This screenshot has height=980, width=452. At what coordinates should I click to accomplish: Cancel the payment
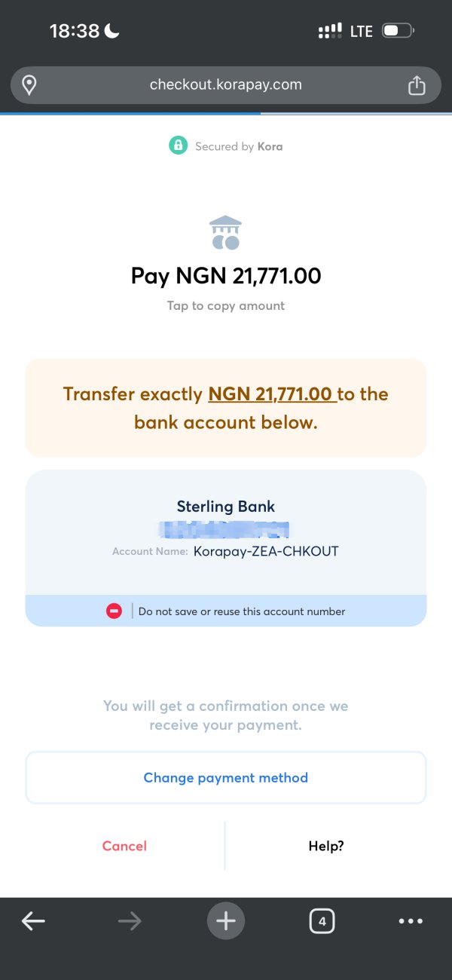(124, 846)
